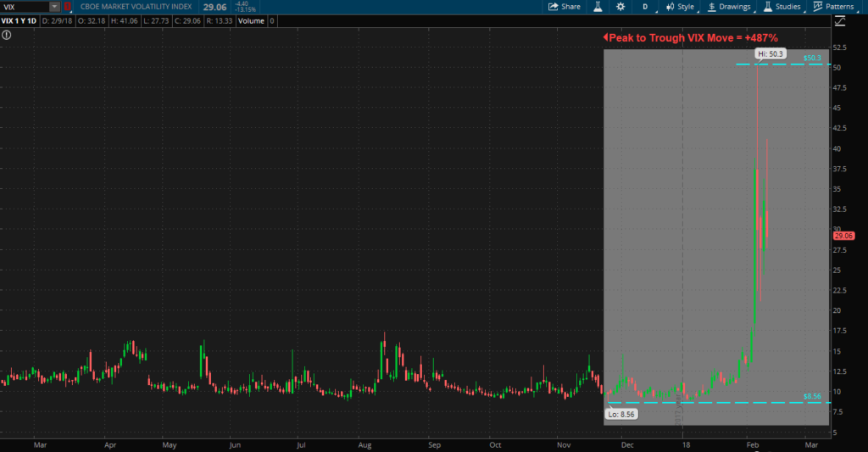Click CBOE MARKET VOLATILITY INDEX title
Screen dimensions: 868x452
pos(136,7)
